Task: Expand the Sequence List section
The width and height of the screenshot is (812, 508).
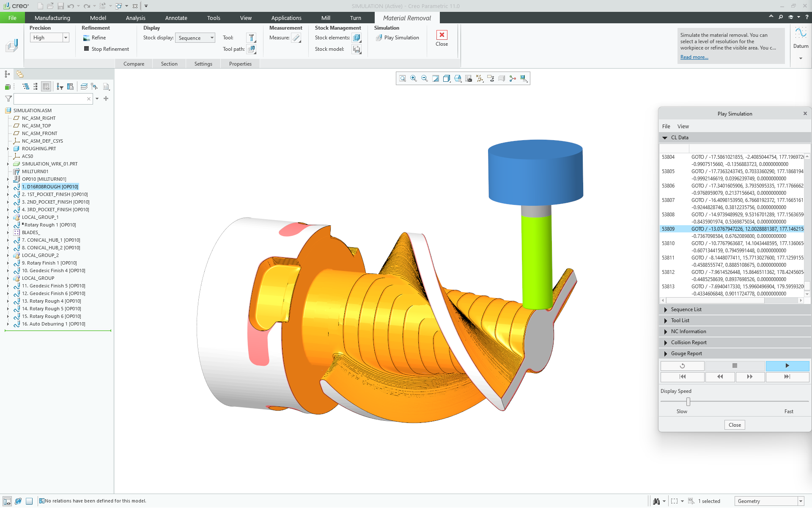Action: pos(686,309)
